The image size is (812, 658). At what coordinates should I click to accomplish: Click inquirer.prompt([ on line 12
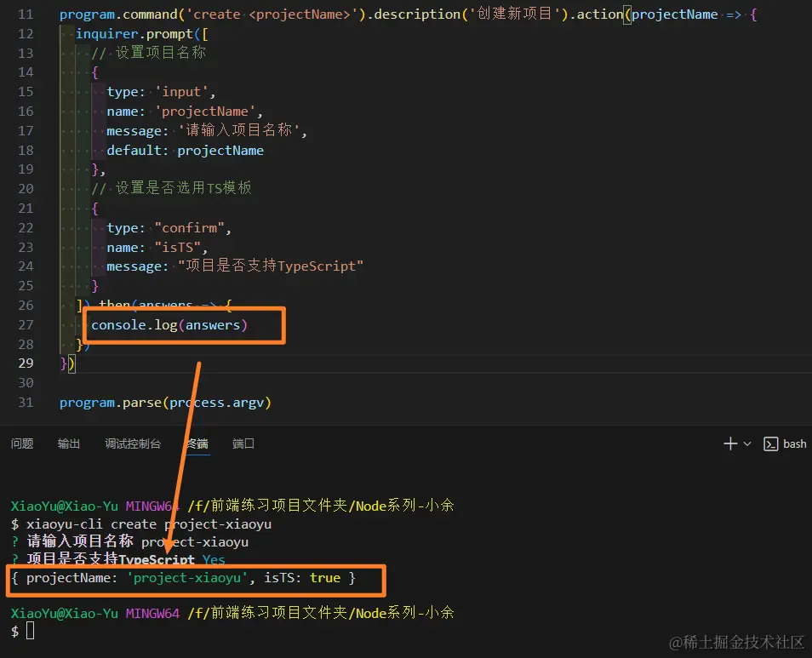pos(142,34)
